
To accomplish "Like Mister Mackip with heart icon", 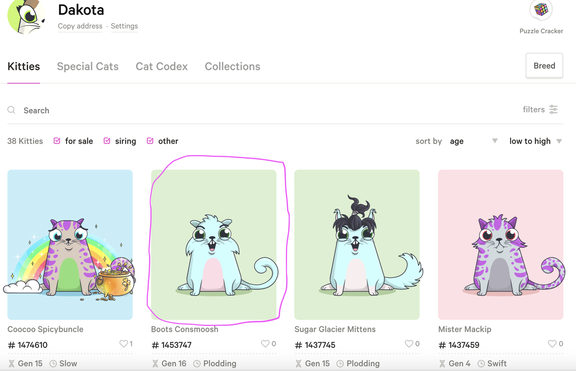I will 552,344.
